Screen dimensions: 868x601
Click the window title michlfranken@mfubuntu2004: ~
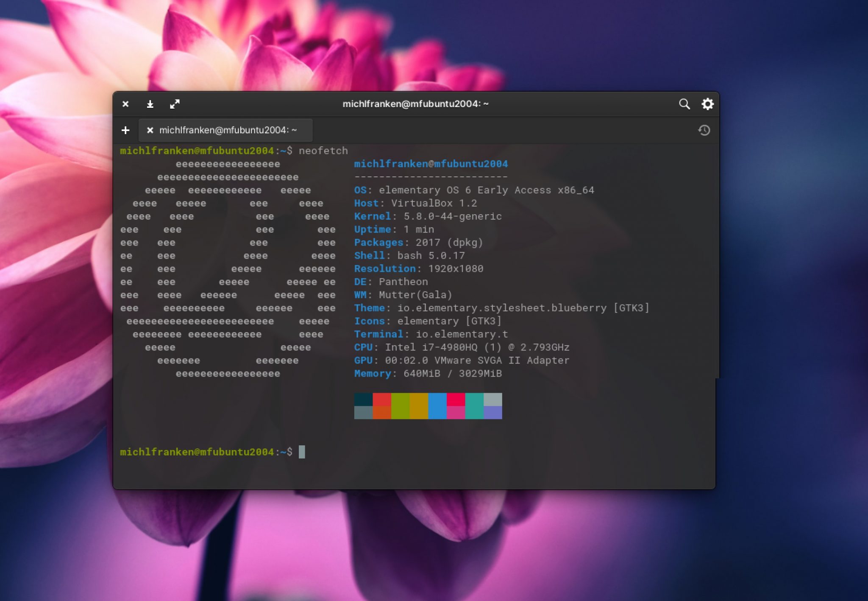[x=415, y=104]
